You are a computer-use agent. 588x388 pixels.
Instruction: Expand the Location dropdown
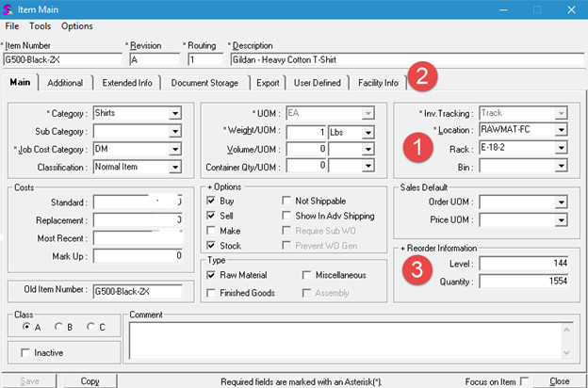[562, 130]
